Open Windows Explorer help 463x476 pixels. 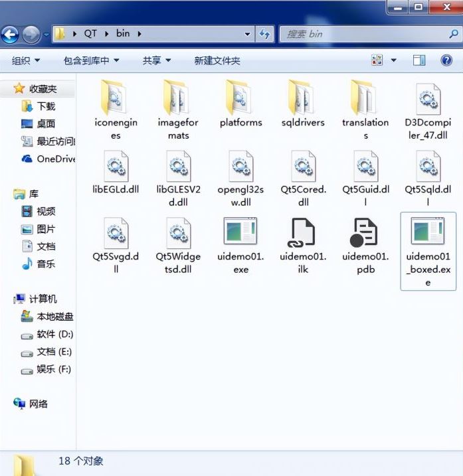(x=446, y=60)
